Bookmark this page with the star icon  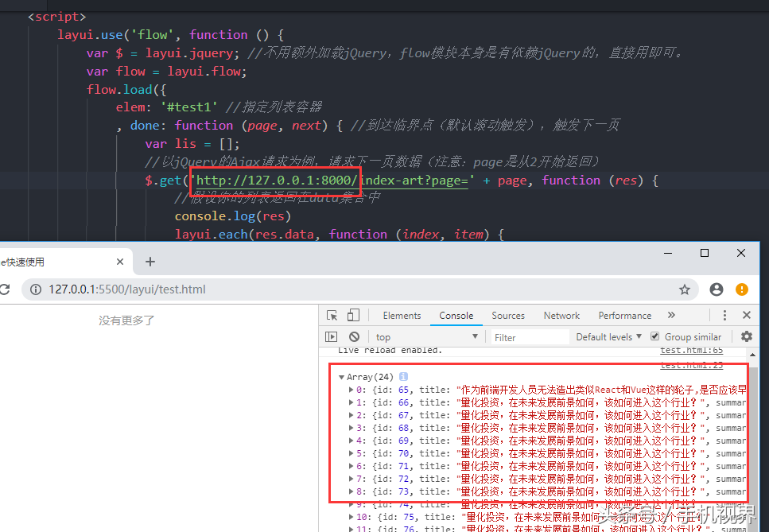(x=684, y=289)
